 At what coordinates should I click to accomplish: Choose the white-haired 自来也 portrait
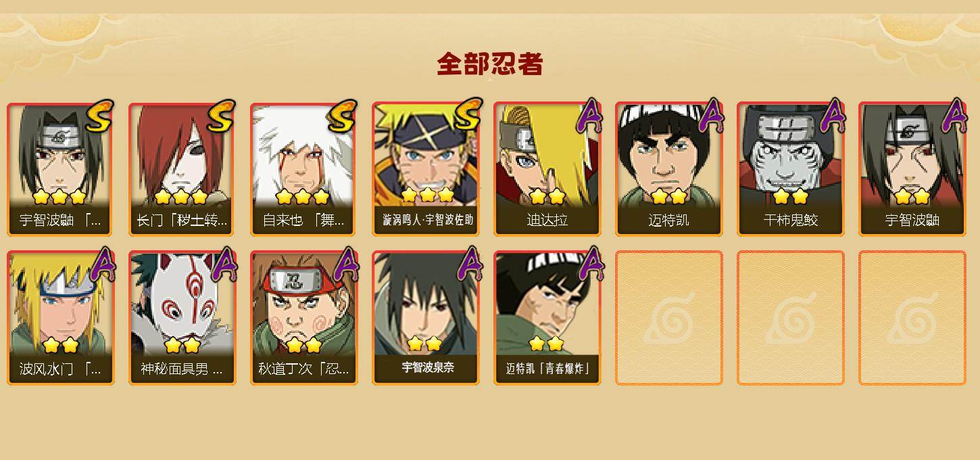303,169
